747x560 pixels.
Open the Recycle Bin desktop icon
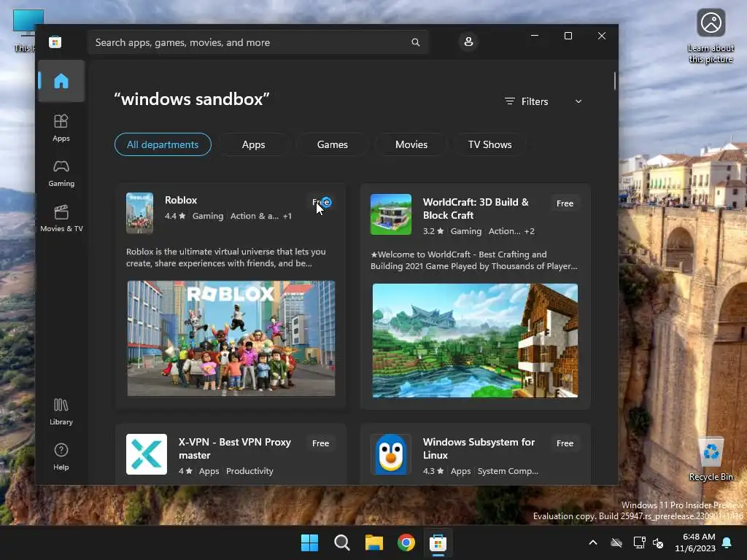(711, 459)
